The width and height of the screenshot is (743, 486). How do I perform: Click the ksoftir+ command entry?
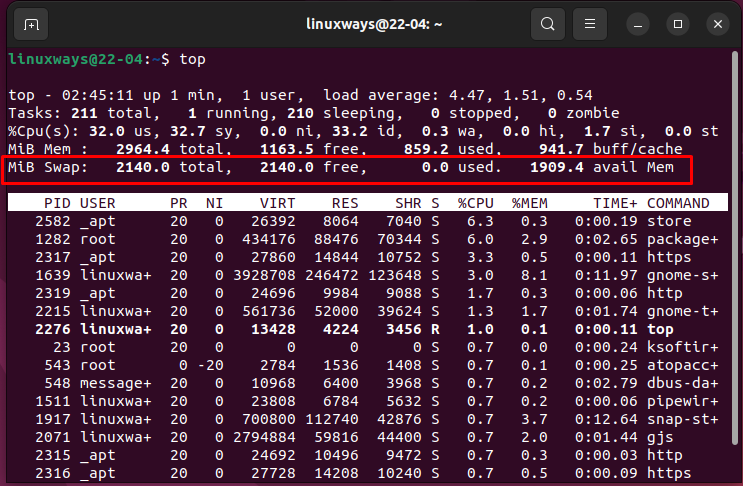(683, 347)
